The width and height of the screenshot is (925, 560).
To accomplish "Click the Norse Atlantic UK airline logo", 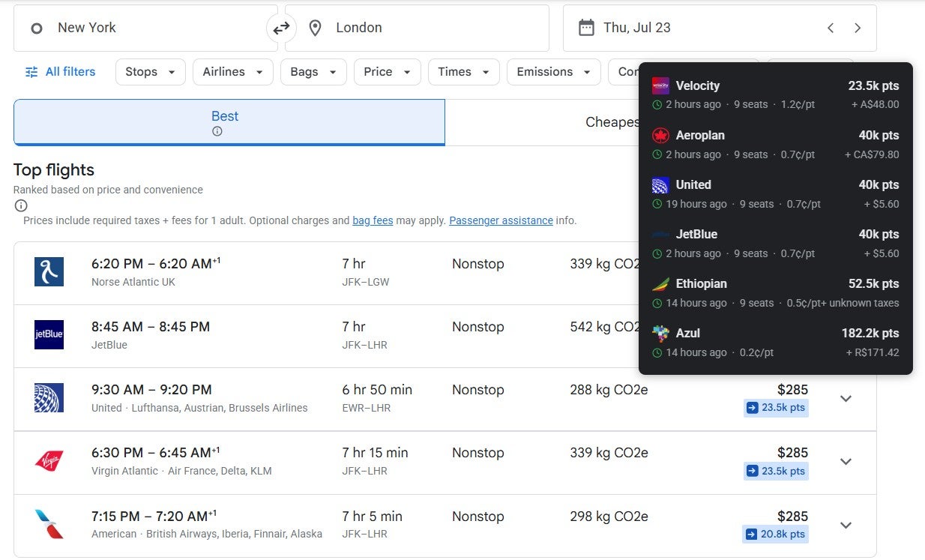I will click(49, 271).
